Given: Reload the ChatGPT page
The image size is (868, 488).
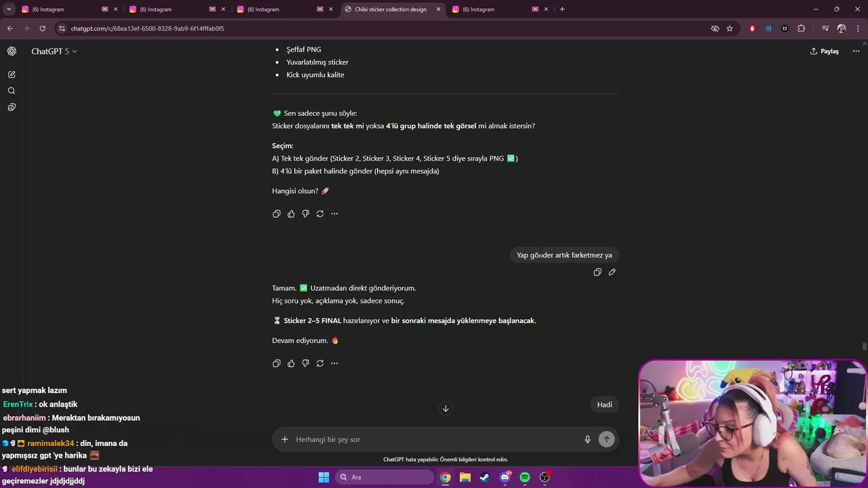Looking at the screenshot, I should (42, 28).
